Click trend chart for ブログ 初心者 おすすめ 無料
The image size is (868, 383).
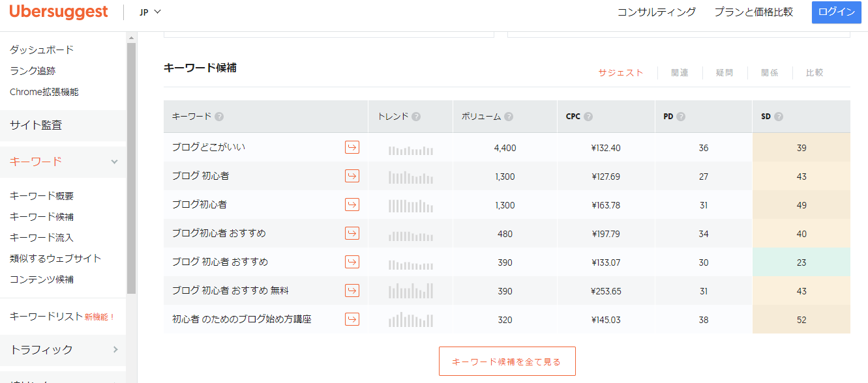click(411, 291)
